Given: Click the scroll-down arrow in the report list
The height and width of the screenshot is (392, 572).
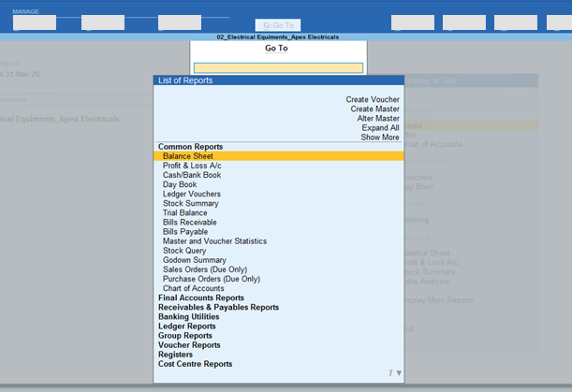Looking at the screenshot, I should (x=399, y=374).
